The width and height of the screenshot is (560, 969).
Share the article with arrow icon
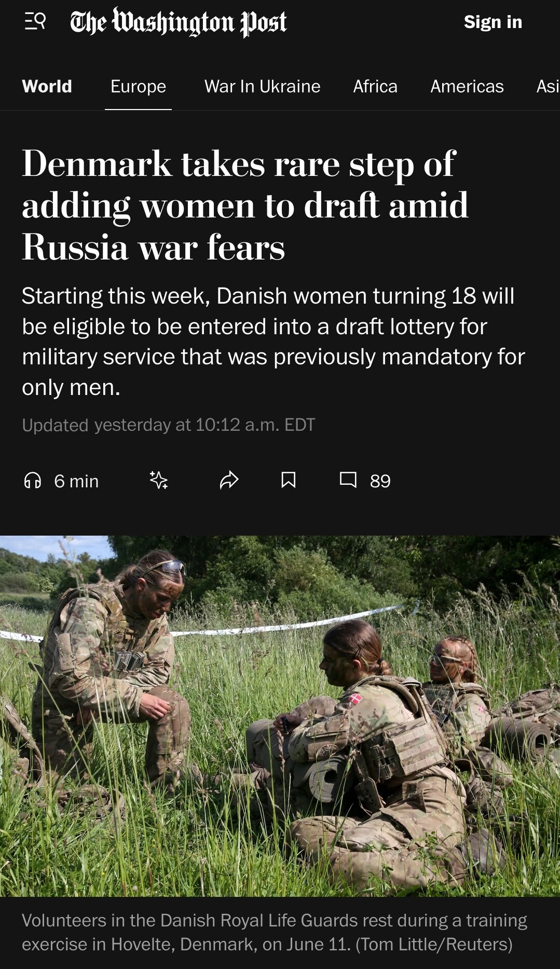229,480
